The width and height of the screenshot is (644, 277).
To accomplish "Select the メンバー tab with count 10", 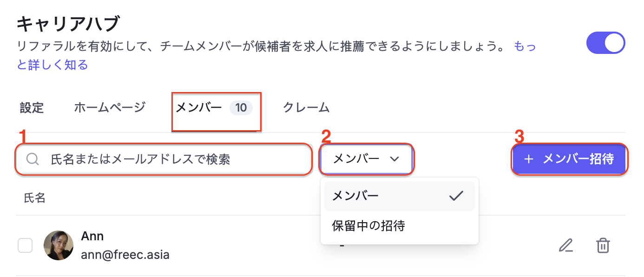I will pos(214,108).
